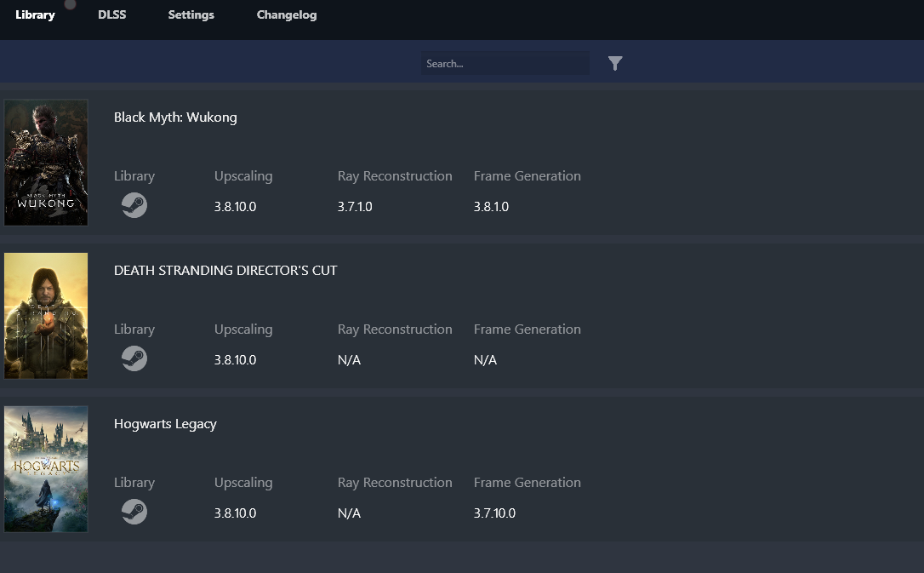Click Wukong Upscaling version 3.8.10.0
Viewport: 924px width, 573px height.
click(235, 206)
